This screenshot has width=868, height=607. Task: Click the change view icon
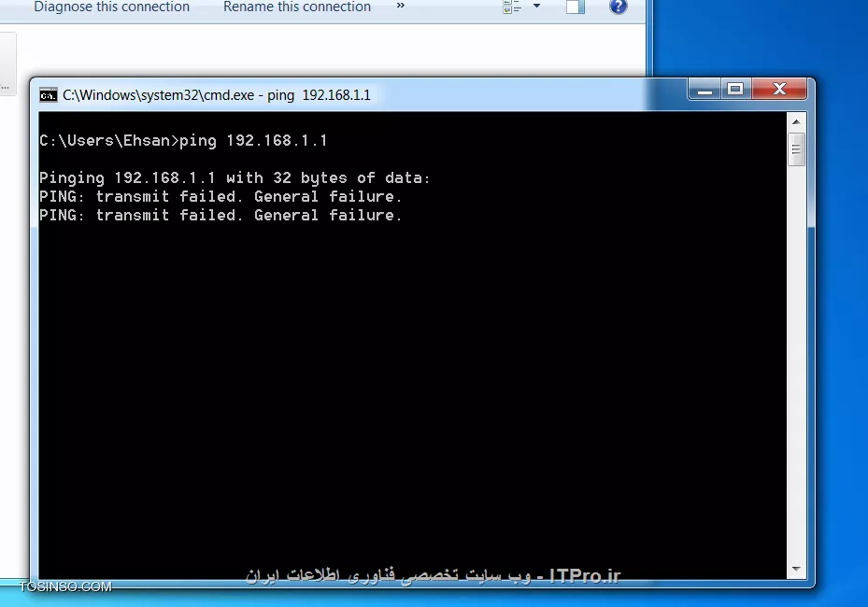pyautogui.click(x=512, y=7)
